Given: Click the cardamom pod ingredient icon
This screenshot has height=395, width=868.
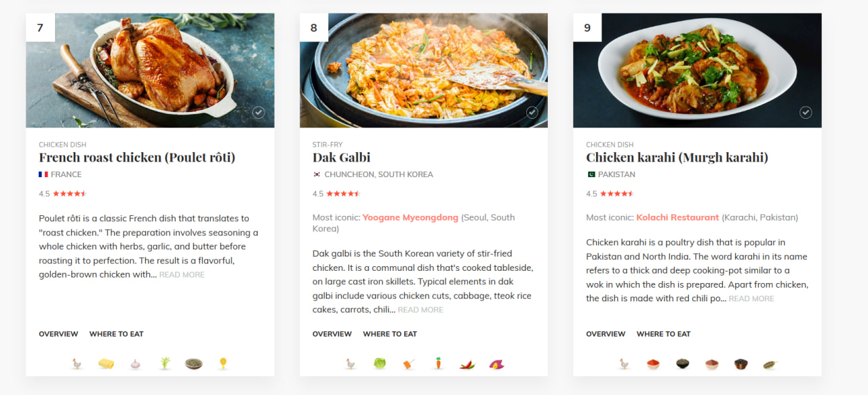Looking at the screenshot, I should click(x=770, y=364).
